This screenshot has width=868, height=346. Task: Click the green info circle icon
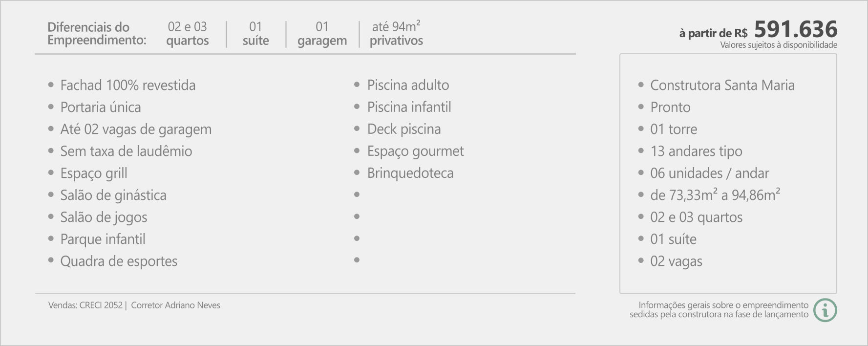[826, 310]
